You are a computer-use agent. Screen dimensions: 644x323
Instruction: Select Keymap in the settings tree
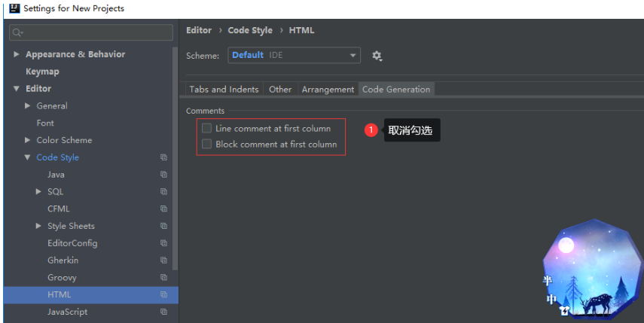click(42, 72)
